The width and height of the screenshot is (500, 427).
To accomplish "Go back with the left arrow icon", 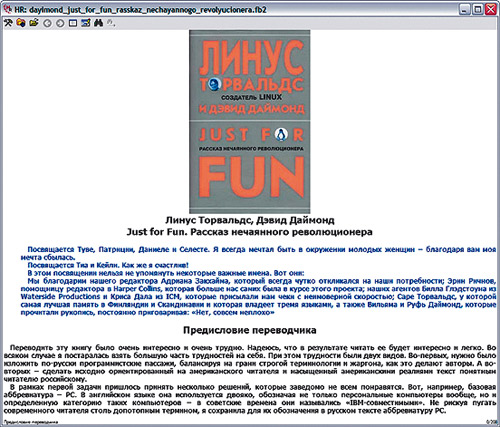I will coord(48,23).
